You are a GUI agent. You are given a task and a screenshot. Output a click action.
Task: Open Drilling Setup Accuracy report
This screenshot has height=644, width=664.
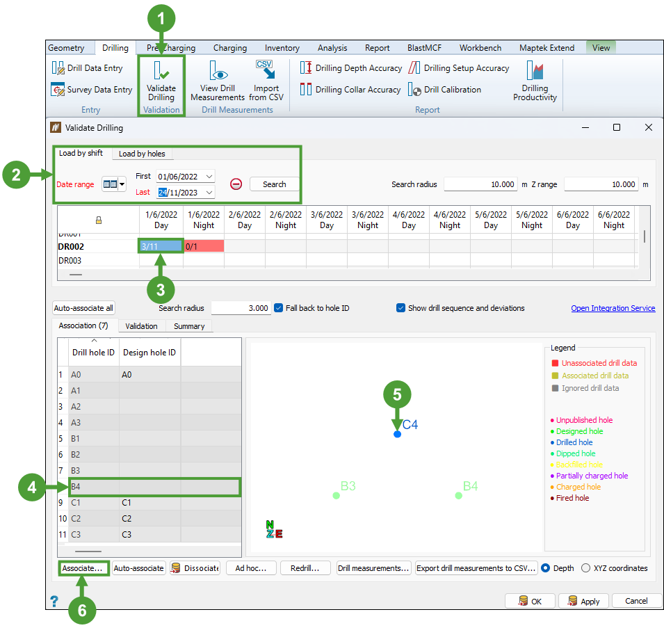(x=458, y=68)
